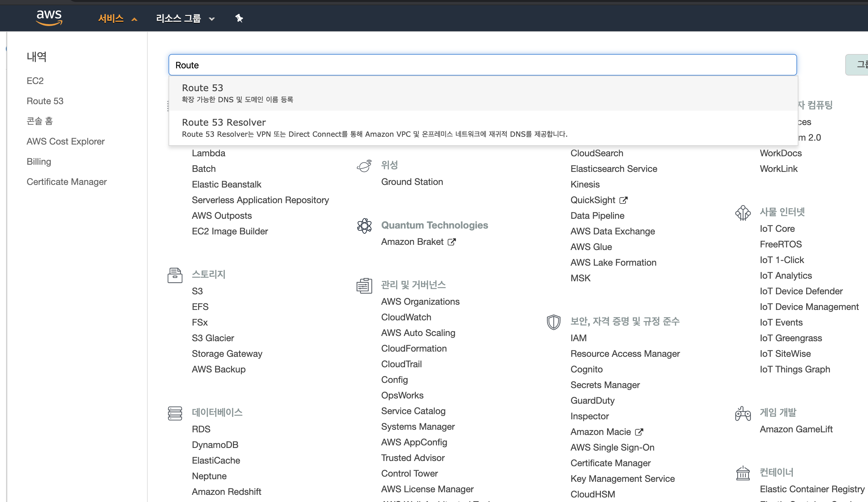Click the service search input field
The image size is (868, 502).
click(482, 65)
